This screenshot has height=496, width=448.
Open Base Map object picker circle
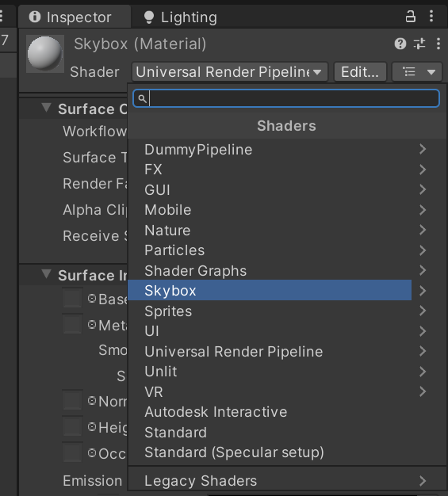(x=92, y=298)
